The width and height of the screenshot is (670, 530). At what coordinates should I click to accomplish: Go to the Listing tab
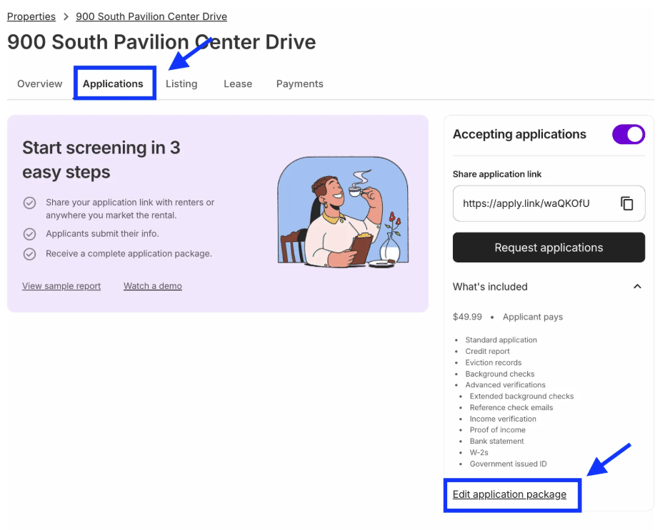[x=181, y=84]
